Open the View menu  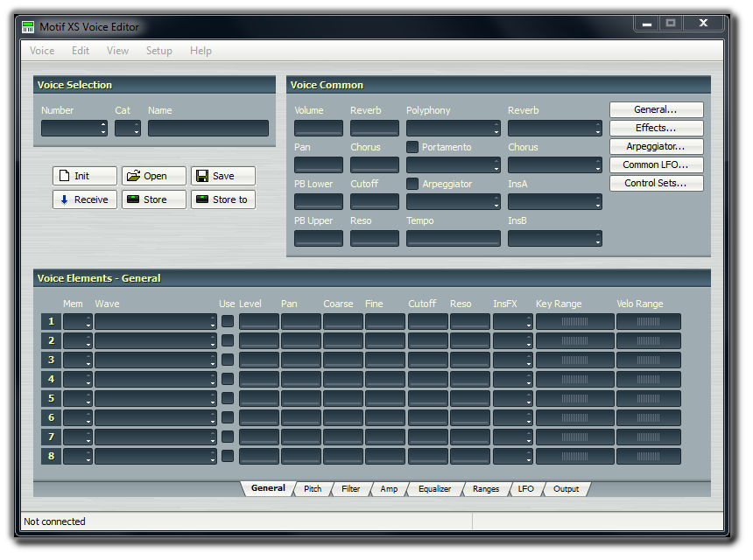click(117, 51)
